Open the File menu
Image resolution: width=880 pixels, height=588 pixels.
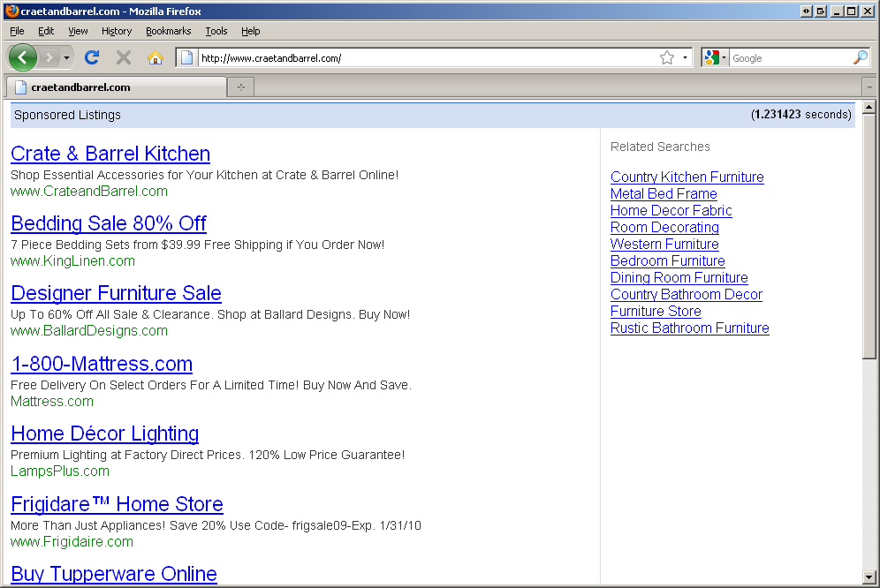coord(17,31)
